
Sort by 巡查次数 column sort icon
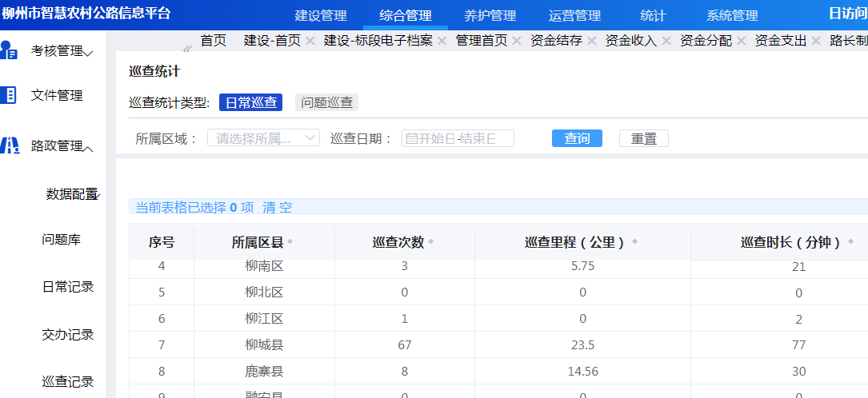(431, 242)
